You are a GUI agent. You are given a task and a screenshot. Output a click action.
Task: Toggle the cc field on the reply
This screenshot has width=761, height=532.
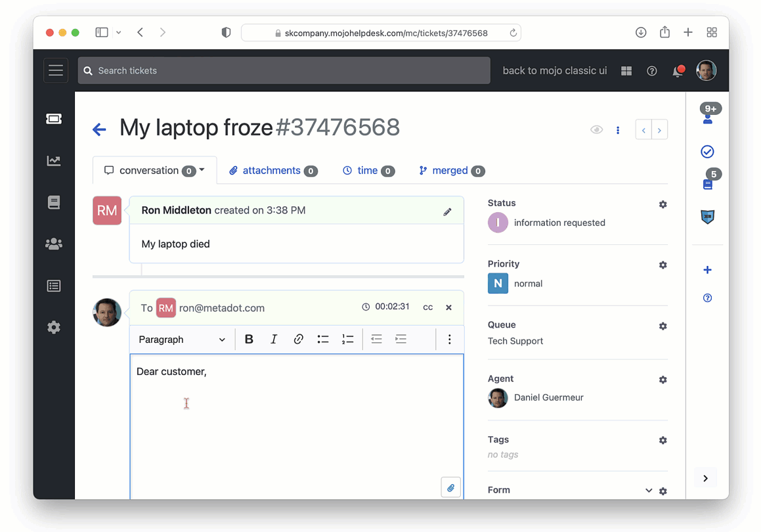[x=428, y=307]
